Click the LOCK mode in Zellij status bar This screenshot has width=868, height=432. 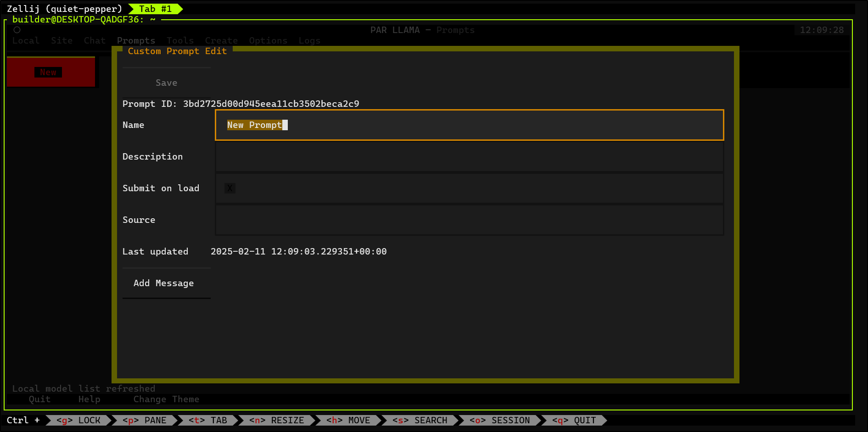pos(78,420)
